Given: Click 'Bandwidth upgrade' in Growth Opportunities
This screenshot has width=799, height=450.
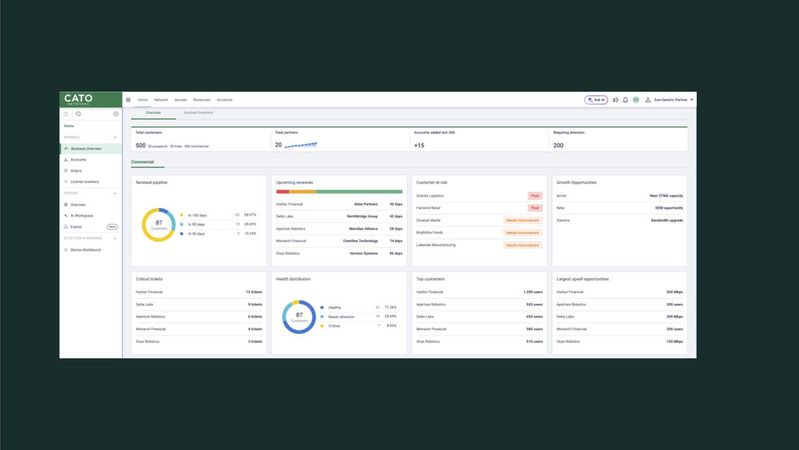Looking at the screenshot, I should 667,220.
